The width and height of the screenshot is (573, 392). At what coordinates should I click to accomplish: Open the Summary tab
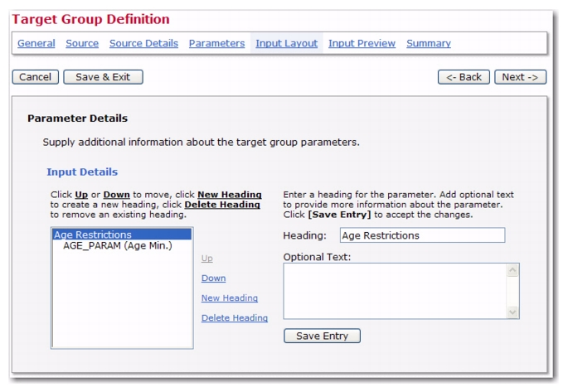pos(428,43)
